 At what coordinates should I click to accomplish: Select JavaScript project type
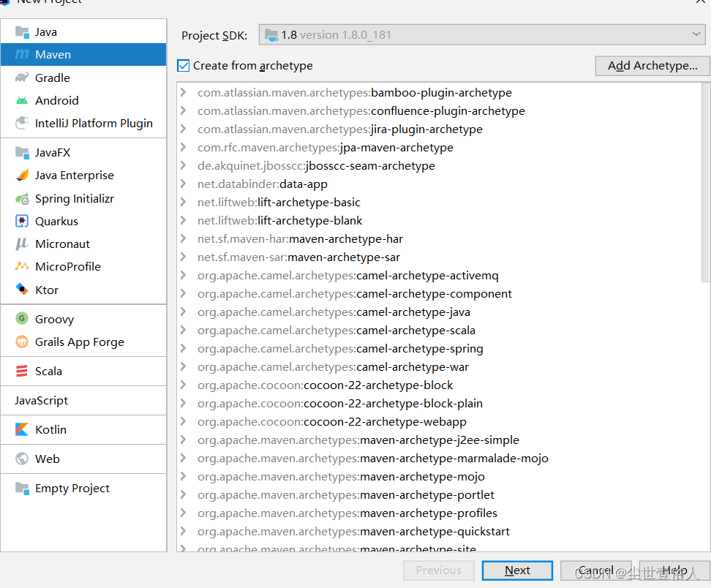point(83,400)
